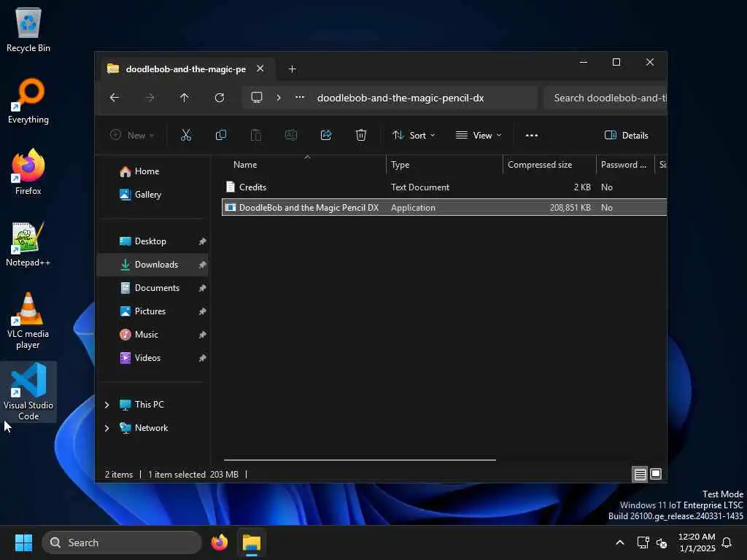Expand the This PC tree chevron

click(107, 405)
